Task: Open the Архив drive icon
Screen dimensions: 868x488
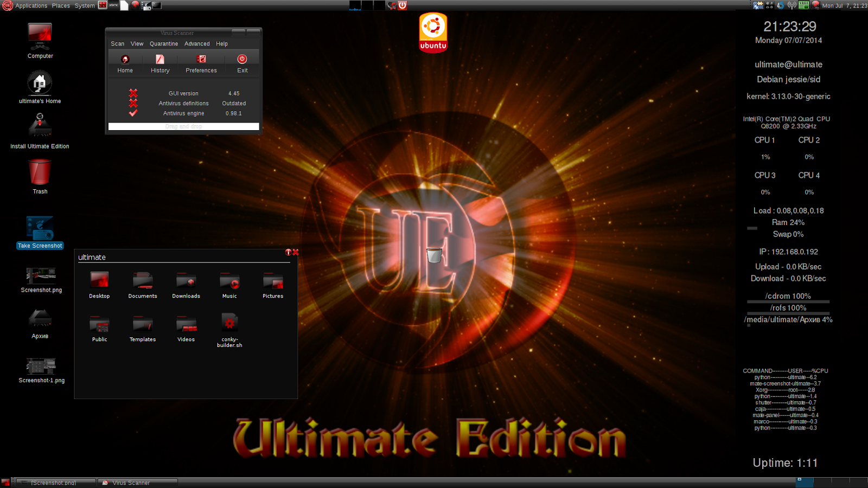Action: click(x=40, y=324)
